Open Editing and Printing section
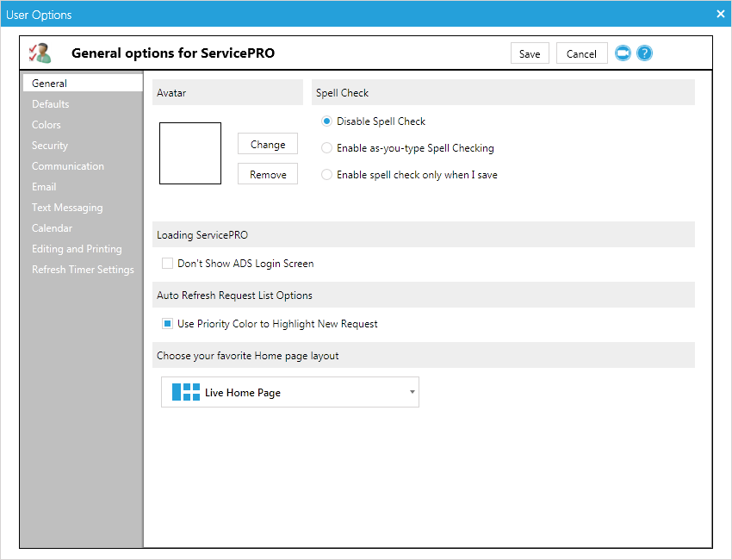This screenshot has width=732, height=560. (x=77, y=249)
